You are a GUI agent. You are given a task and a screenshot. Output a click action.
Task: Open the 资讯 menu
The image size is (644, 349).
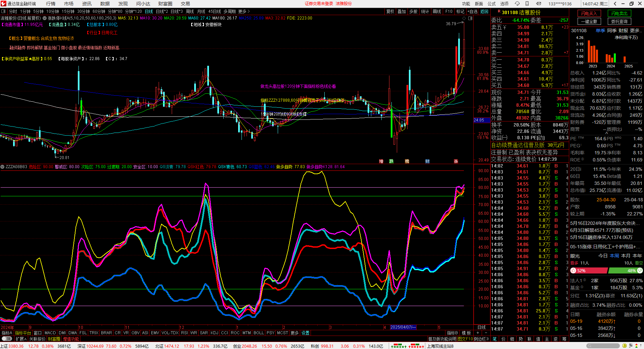87,4
